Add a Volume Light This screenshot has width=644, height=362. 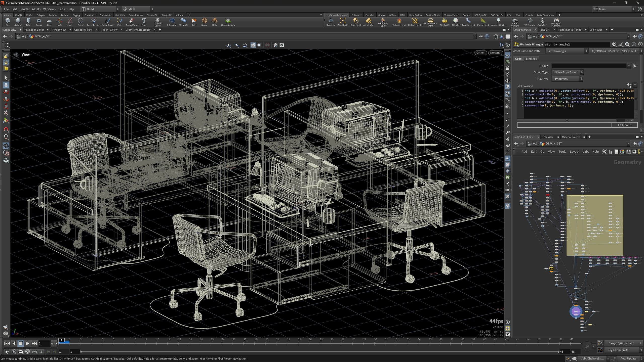click(399, 22)
